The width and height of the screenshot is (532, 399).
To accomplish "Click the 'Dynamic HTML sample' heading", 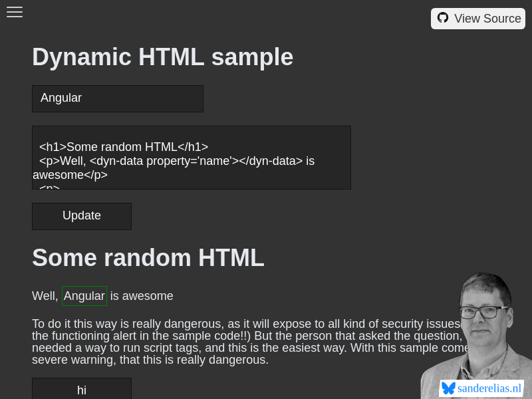I will point(162,57).
